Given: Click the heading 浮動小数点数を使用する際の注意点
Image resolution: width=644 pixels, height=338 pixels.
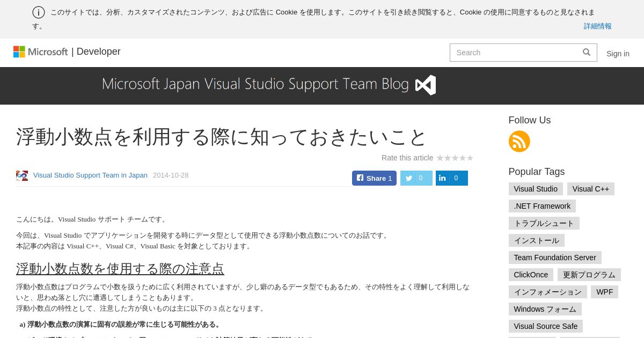Looking at the screenshot, I should [x=120, y=269].
